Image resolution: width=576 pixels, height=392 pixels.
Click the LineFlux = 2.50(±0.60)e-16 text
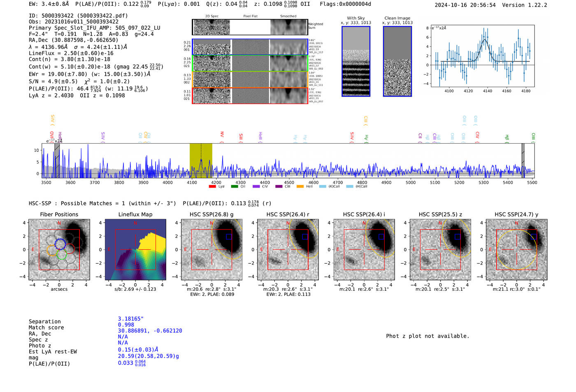(71, 53)
